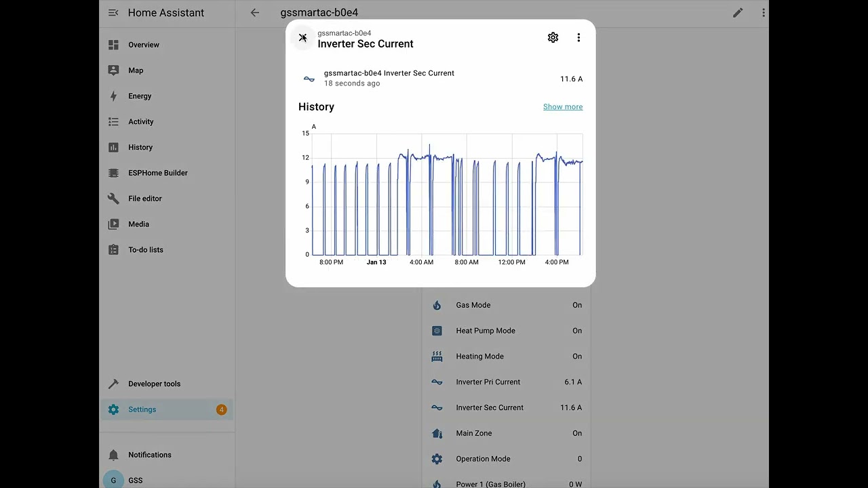This screenshot has width=868, height=488.
Task: Open the device page overflow menu
Action: click(x=764, y=13)
